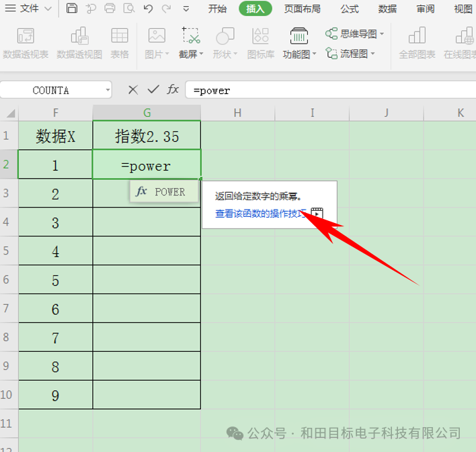Select column H header
476x452 pixels.
click(238, 113)
